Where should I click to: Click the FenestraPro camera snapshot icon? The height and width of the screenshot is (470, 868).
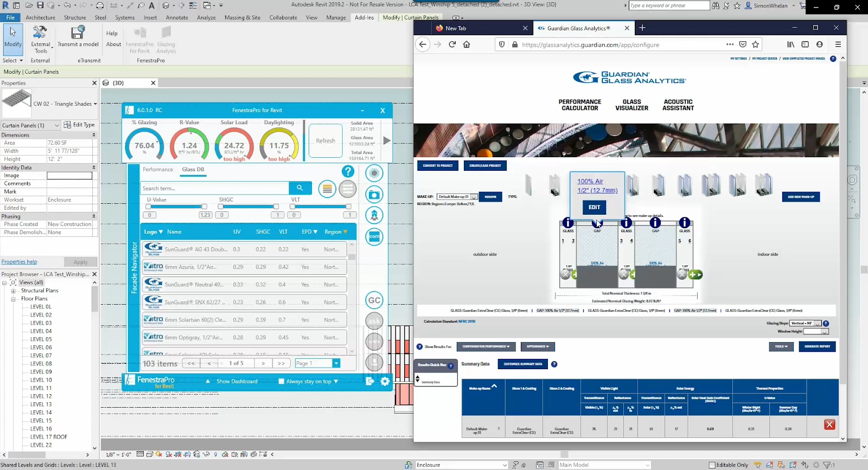pyautogui.click(x=374, y=195)
